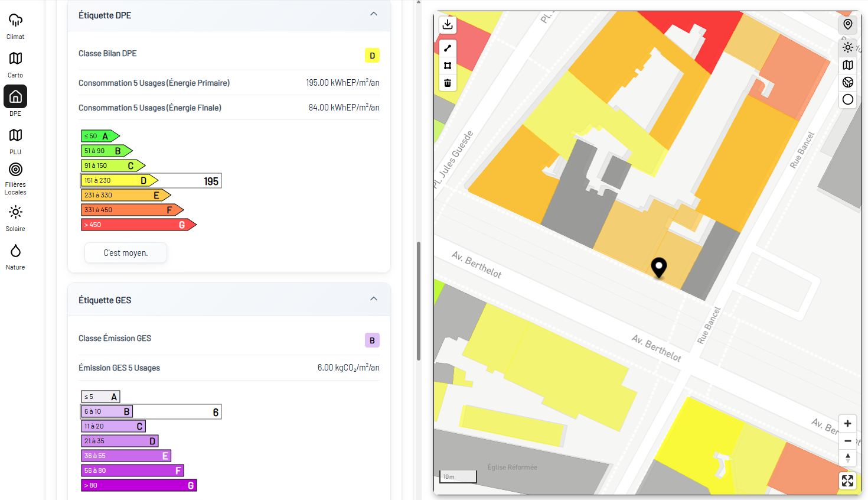The image size is (868, 500).
Task: Click the '6 à 10 B' GES bar
Action: [x=107, y=411]
